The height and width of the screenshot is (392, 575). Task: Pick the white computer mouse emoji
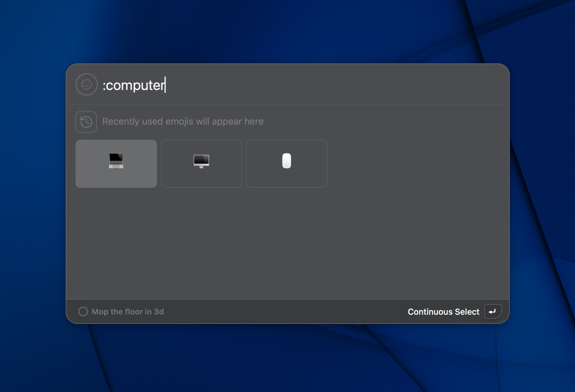point(287,161)
